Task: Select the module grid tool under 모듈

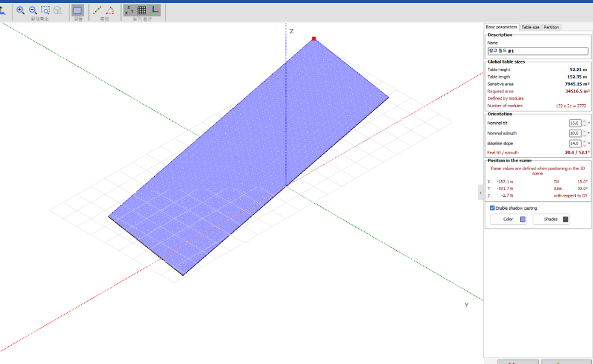Action: 77,10
